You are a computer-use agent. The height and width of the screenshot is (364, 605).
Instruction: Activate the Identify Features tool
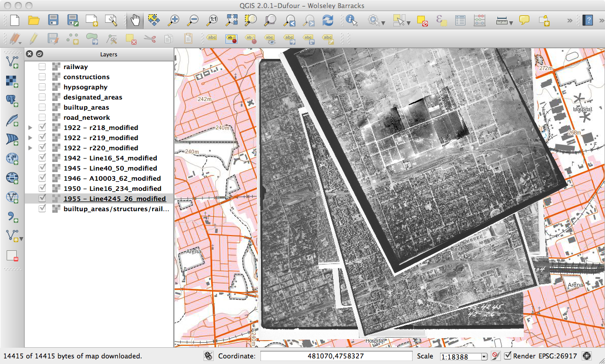[x=351, y=20]
